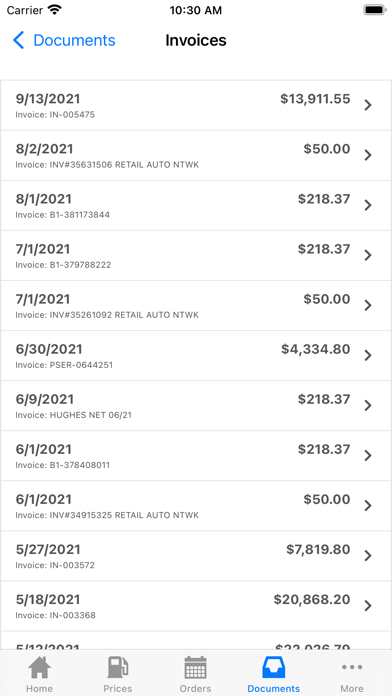
Task: Switch to the Prices tab label
Action: click(118, 688)
